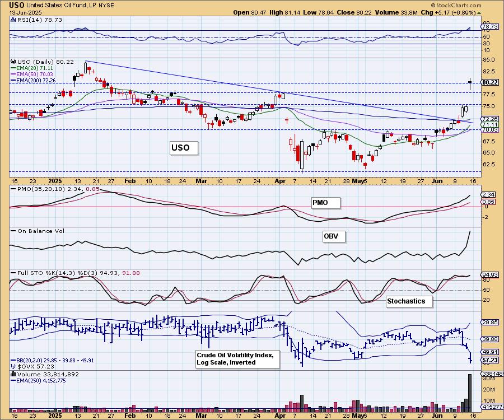Click the green up-arrow change indicator
Image resolution: width=504 pixels, height=420 pixels.
point(479,13)
